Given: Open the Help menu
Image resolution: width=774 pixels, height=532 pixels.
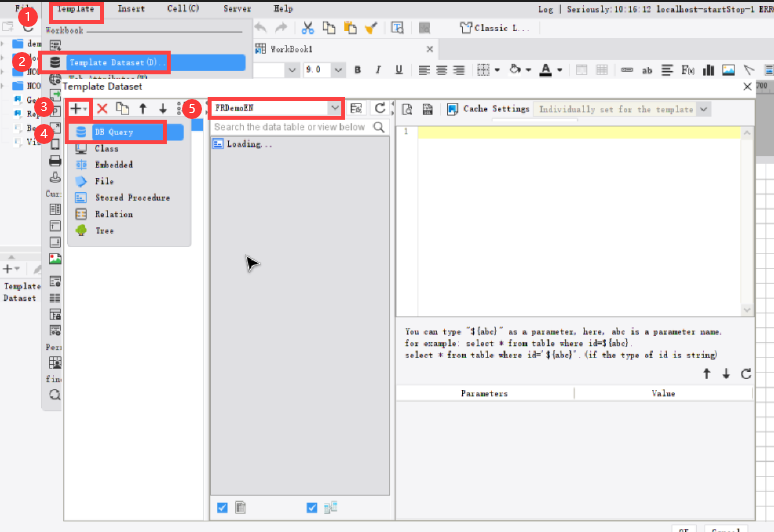Looking at the screenshot, I should [283, 9].
